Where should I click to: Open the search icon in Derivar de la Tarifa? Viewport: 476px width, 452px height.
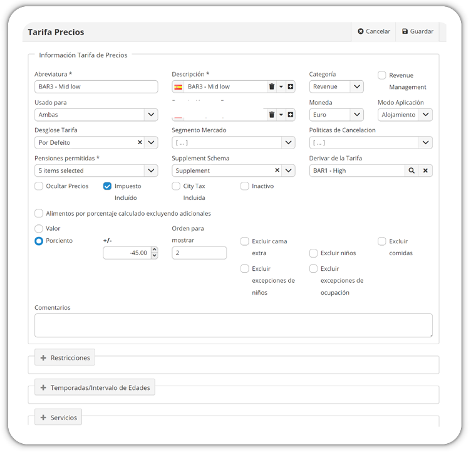coord(411,171)
